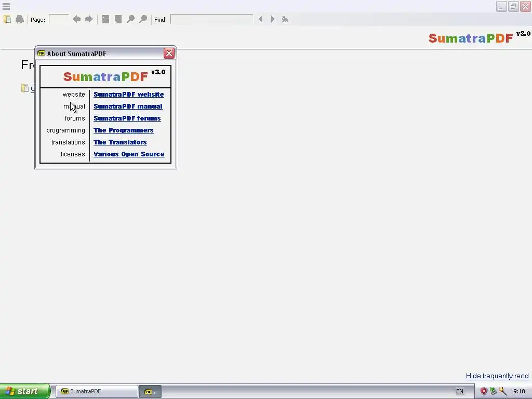Viewport: 532px width, 399px height.
Task: Click Find previous arrow
Action: (x=260, y=19)
